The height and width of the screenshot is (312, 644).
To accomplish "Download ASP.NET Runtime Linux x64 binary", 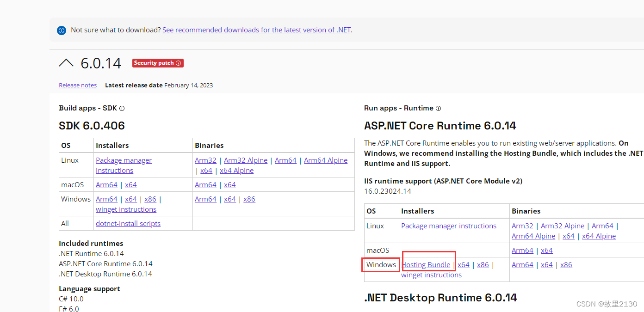I will tap(569, 236).
